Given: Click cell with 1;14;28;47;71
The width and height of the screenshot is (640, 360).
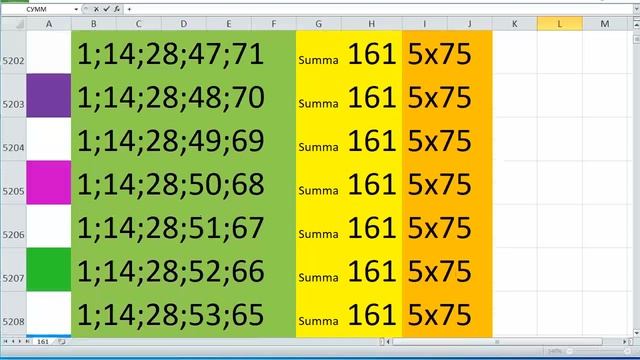Looking at the screenshot, I should (x=184, y=52).
